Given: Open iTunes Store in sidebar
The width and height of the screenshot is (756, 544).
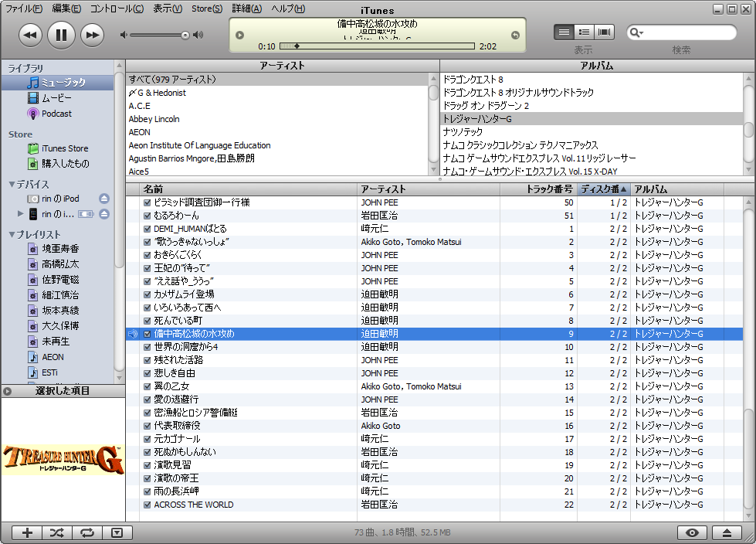Looking at the screenshot, I should (x=57, y=148).
